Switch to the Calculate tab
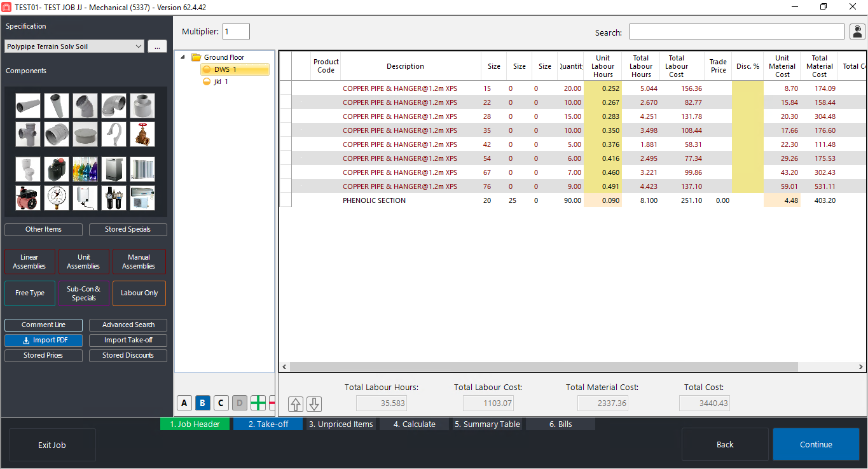This screenshot has width=868, height=469. tap(414, 424)
